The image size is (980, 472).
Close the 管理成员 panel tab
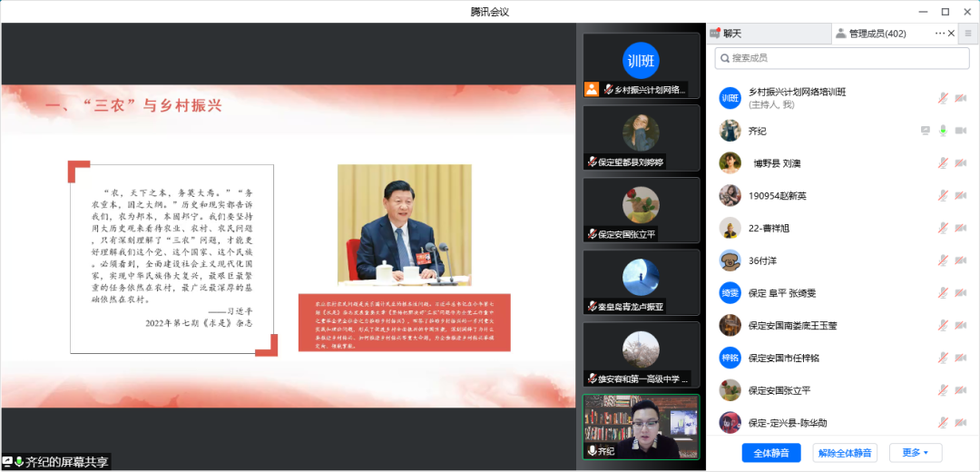[951, 34]
